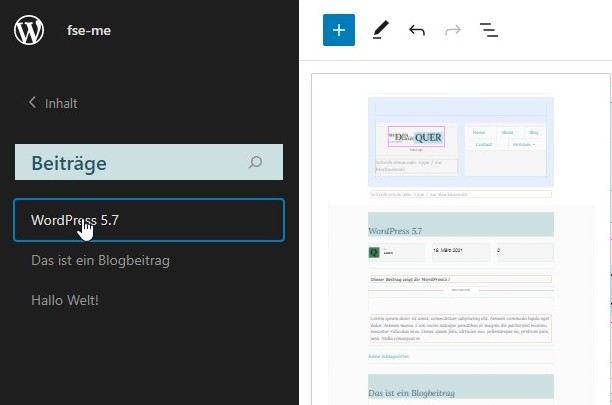Open the post Das ist ein Blogbeitrag
Screen dimensions: 612x405
100,260
